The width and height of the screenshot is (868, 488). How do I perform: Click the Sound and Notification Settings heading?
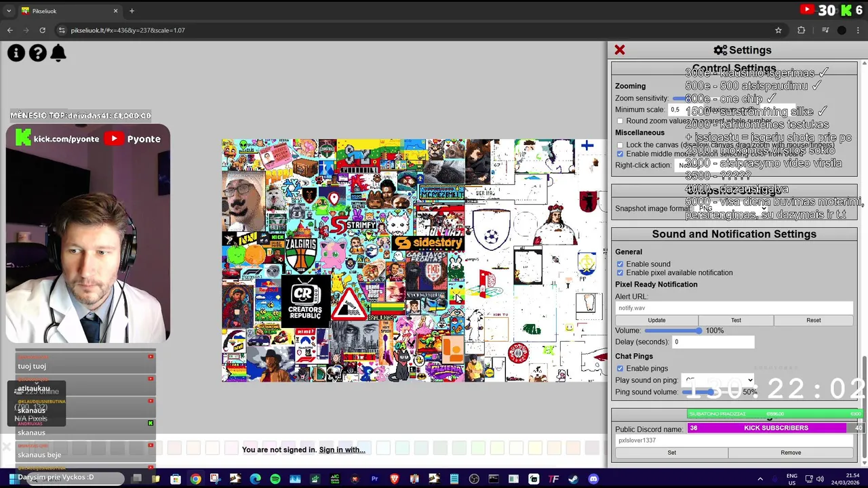pyautogui.click(x=734, y=234)
